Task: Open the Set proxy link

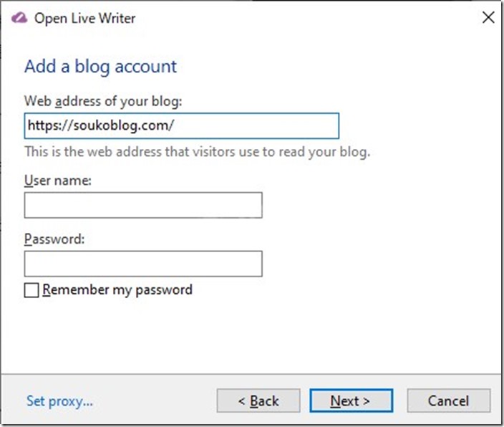Action: [x=59, y=401]
